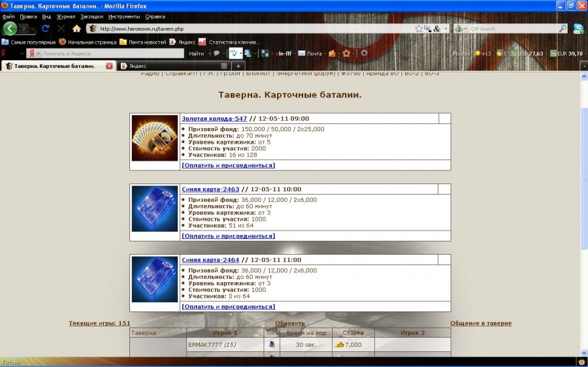Click the flower-like icon on Yandex bar

coord(346,54)
